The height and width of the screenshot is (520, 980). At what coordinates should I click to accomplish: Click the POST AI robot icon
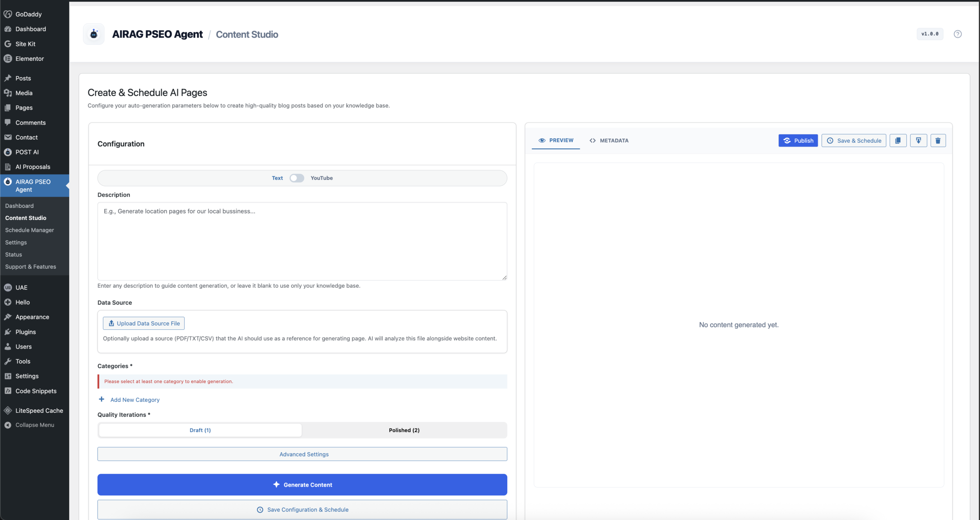[8, 152]
